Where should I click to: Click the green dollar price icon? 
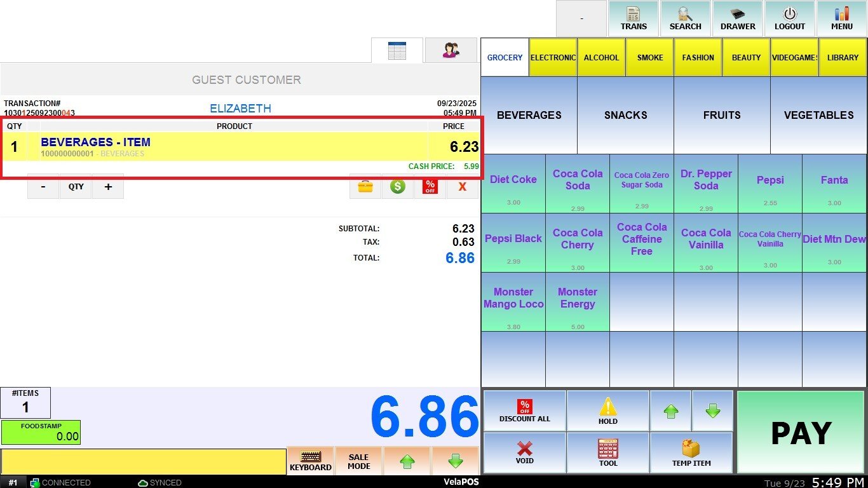pos(398,187)
